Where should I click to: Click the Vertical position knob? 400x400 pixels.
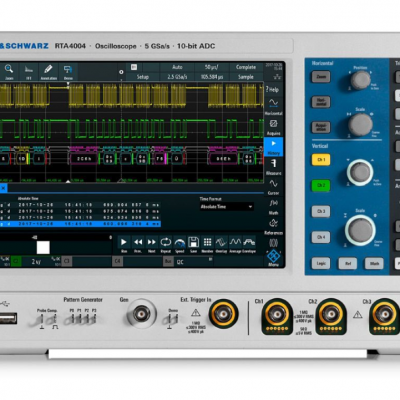(x=360, y=172)
